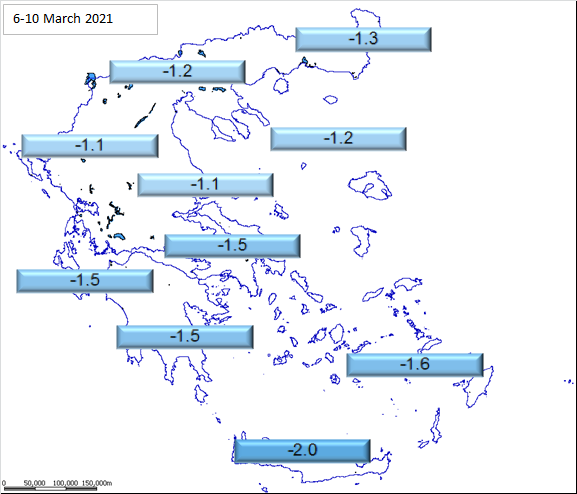The image size is (577, 494).
Task: Select the -1.5 label across the Evia strait
Action: tap(232, 246)
